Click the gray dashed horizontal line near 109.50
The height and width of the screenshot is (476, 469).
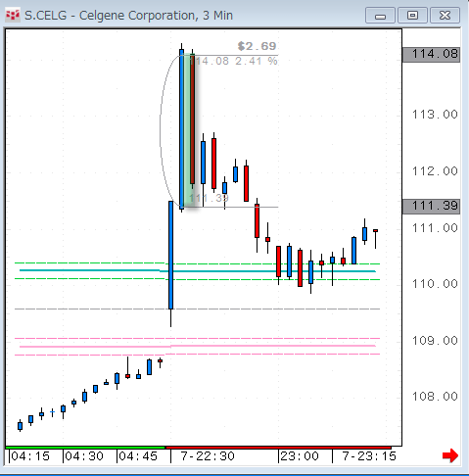click(x=197, y=309)
